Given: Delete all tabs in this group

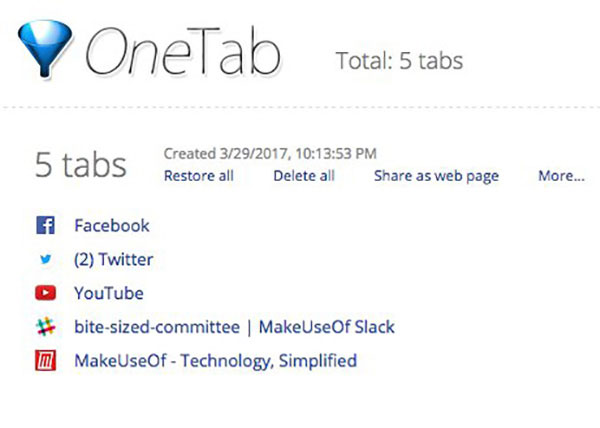Looking at the screenshot, I should [x=304, y=176].
